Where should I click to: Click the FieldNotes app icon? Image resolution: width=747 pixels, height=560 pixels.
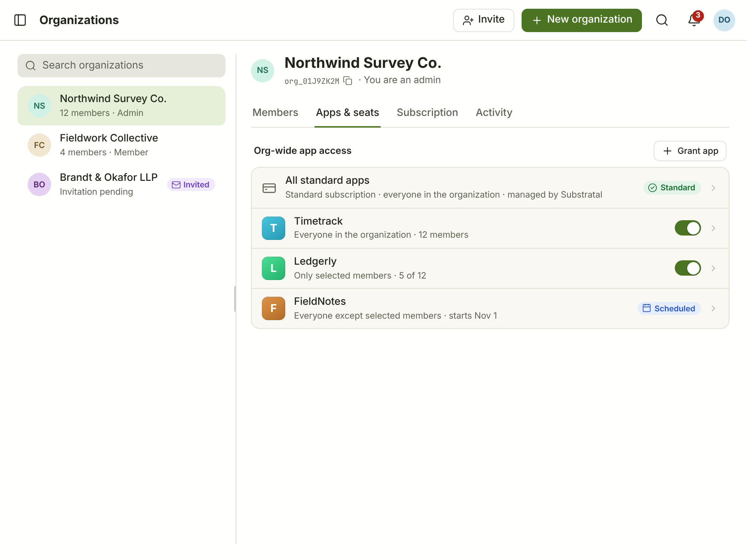pyautogui.click(x=274, y=308)
